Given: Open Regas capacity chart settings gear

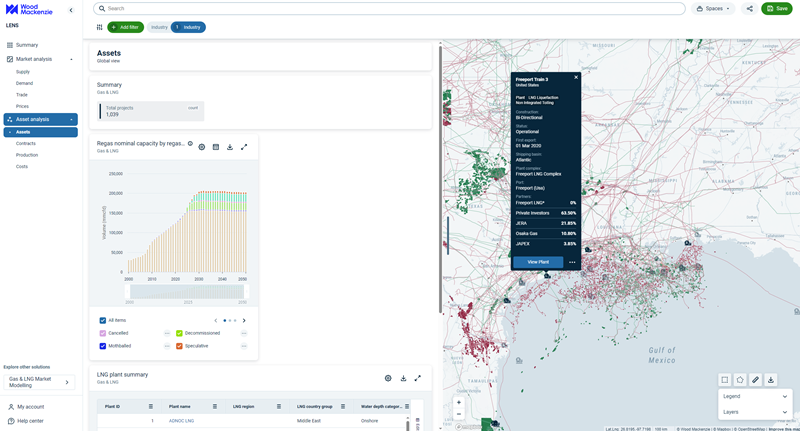Looking at the screenshot, I should click(202, 147).
